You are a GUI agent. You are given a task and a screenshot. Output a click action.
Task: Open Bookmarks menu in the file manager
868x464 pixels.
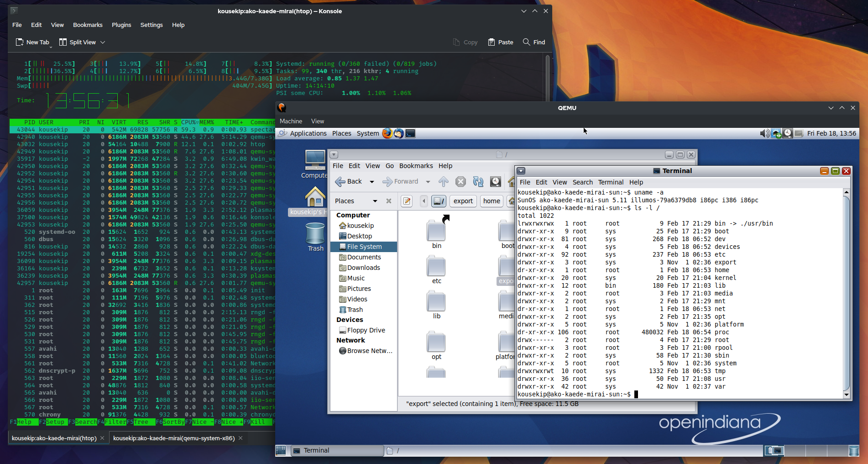[416, 166]
